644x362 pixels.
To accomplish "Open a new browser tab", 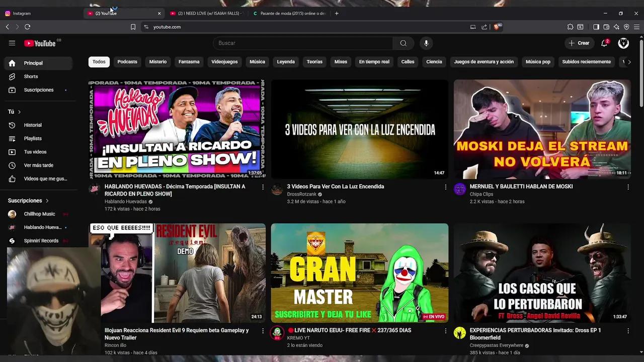I will pos(337,14).
